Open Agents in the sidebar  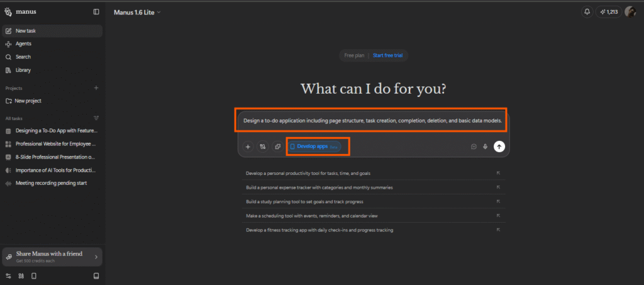point(23,43)
